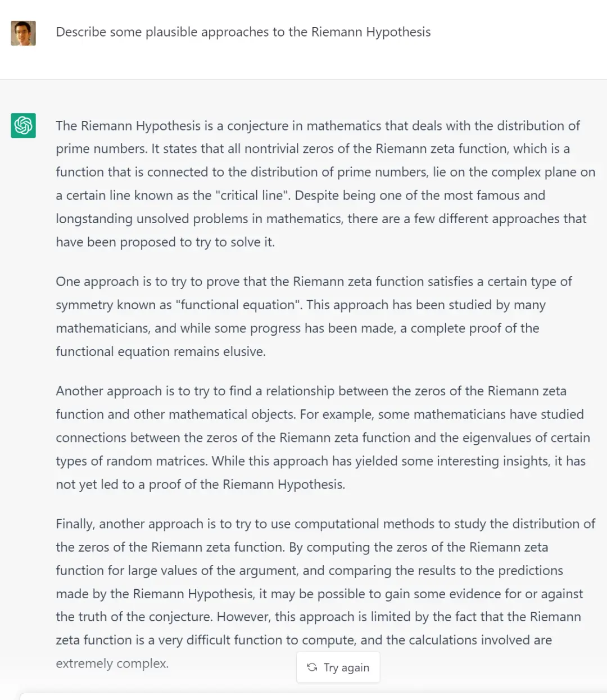Screen dimensions: 607x700
Task: Click the message input box at bottom
Action: [315, 696]
